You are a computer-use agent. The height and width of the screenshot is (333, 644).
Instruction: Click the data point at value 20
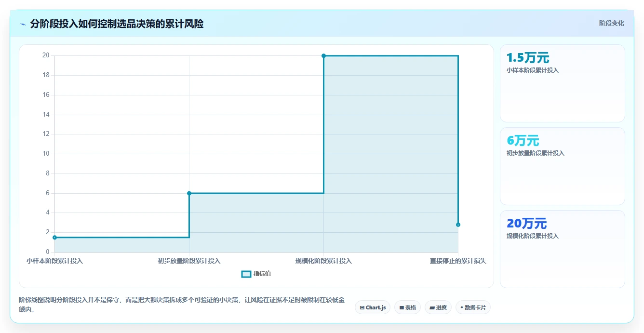tap(323, 56)
